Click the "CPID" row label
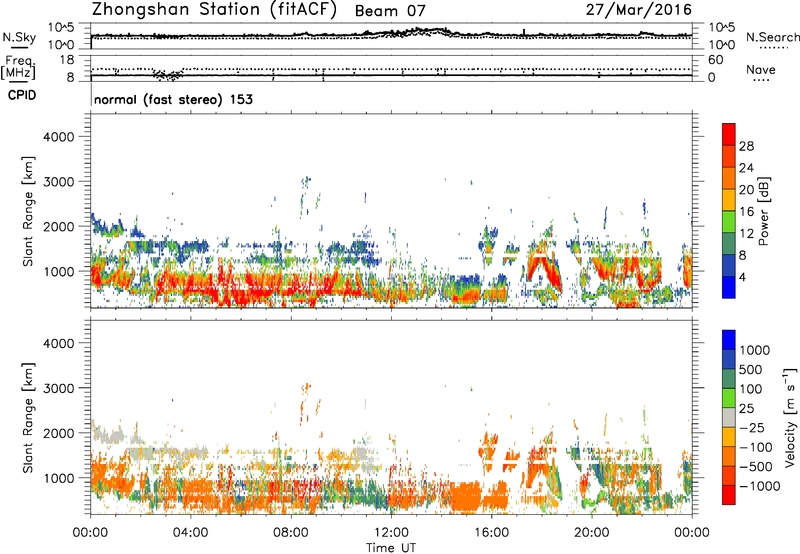 22,95
